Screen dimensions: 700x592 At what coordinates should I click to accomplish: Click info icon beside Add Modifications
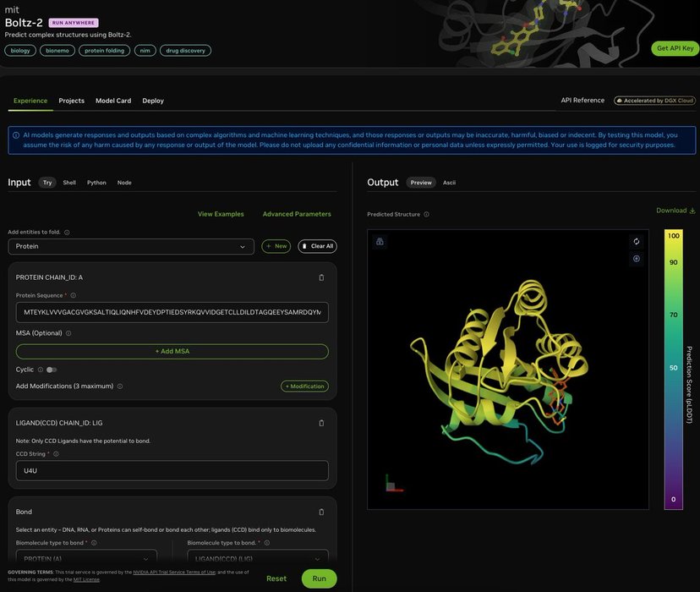[x=120, y=386]
